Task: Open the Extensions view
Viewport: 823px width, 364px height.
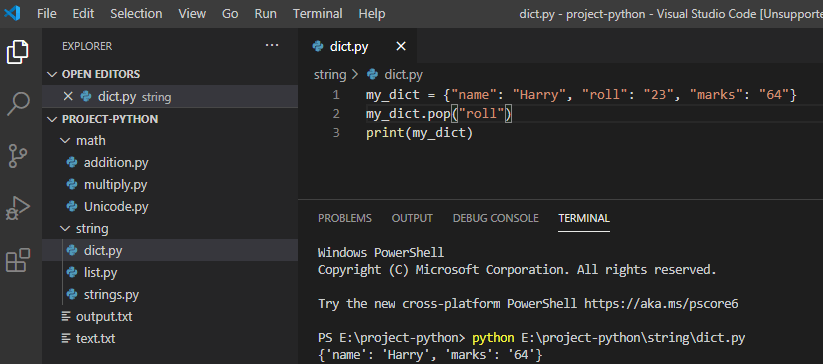Action: [17, 260]
